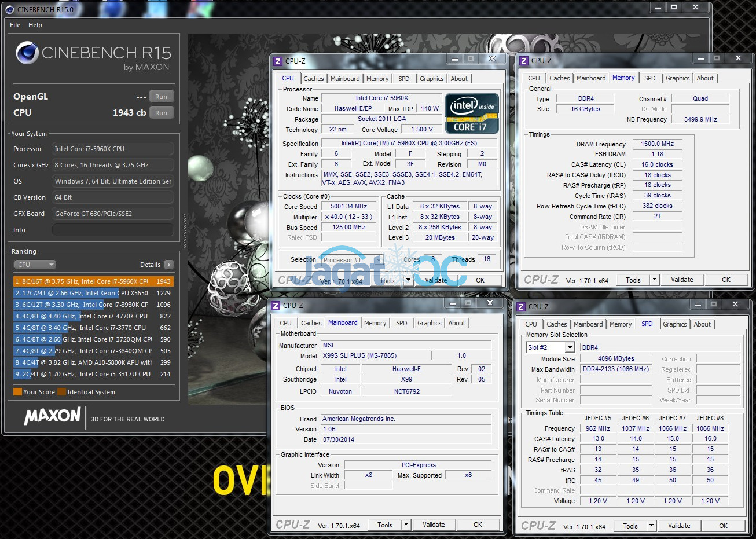Image resolution: width=756 pixels, height=539 pixels.
Task: Run the CPU benchmark
Action: click(x=161, y=113)
